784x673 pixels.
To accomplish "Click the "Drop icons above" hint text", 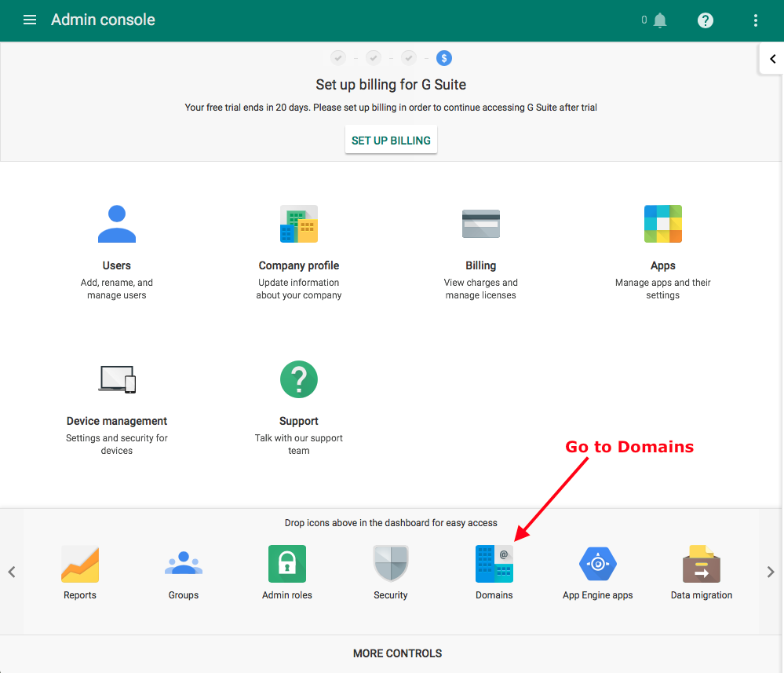I will tap(391, 523).
